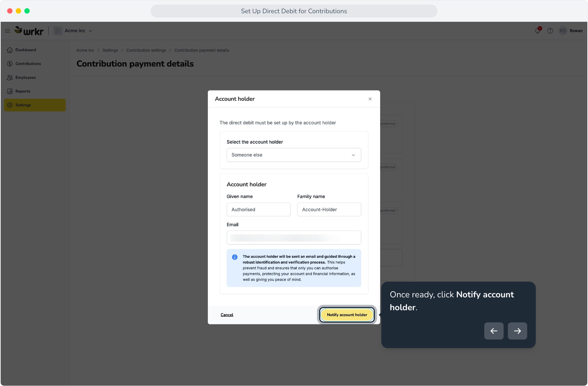
Task: Click the Email input field
Action: click(x=294, y=237)
